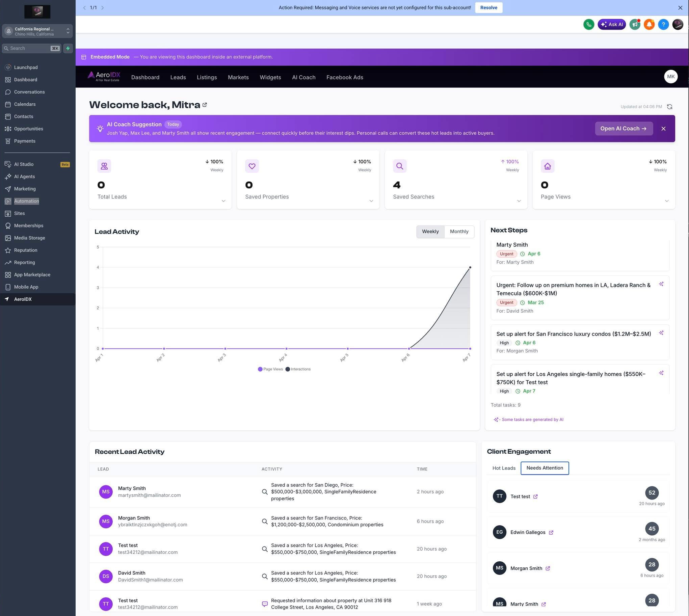Expand the Total Leads card details
Screen dimensions: 689x616
[223, 201]
